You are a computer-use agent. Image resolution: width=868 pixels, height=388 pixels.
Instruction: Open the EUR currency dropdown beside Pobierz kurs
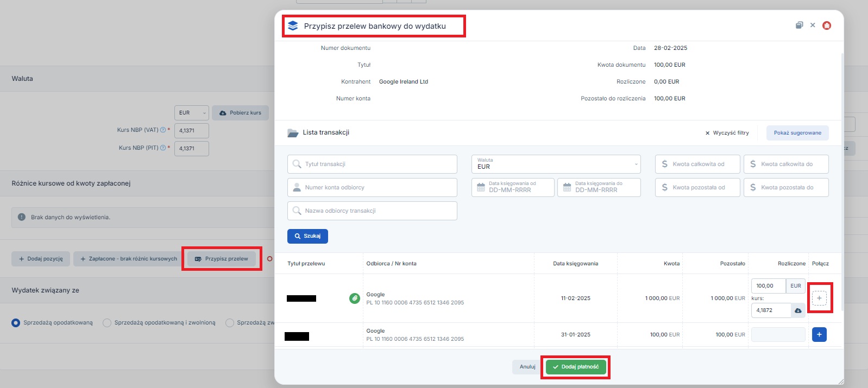[x=191, y=113]
